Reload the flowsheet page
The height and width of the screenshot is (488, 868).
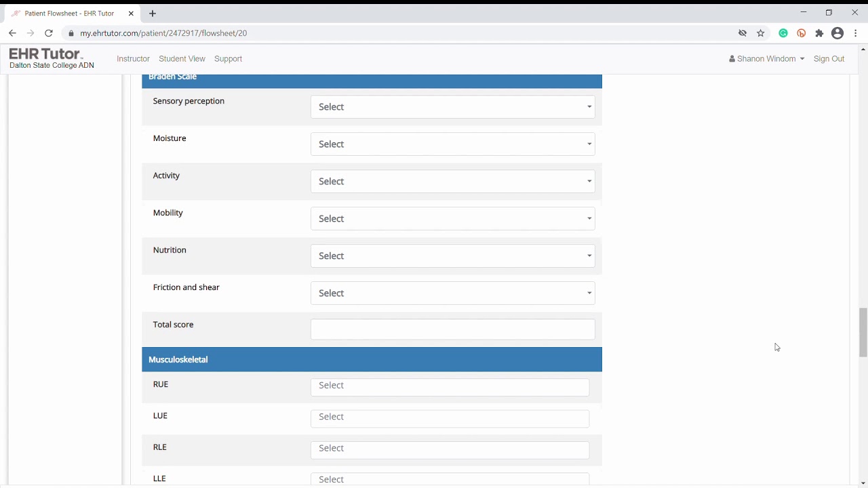click(49, 33)
